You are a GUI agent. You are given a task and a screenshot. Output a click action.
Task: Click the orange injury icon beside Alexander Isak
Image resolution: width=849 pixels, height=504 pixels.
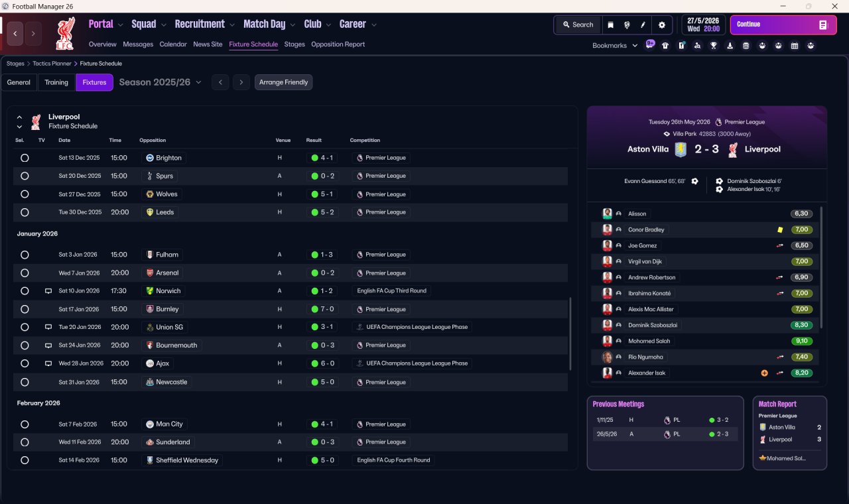(764, 373)
